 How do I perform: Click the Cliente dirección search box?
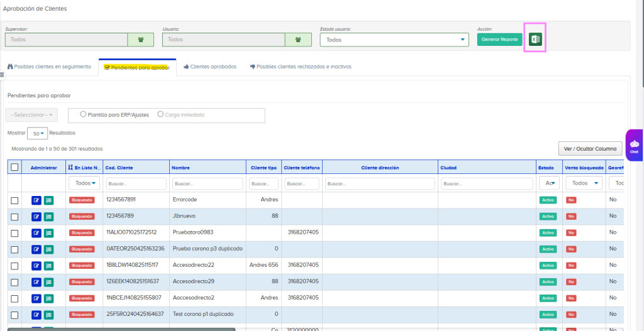tap(380, 184)
